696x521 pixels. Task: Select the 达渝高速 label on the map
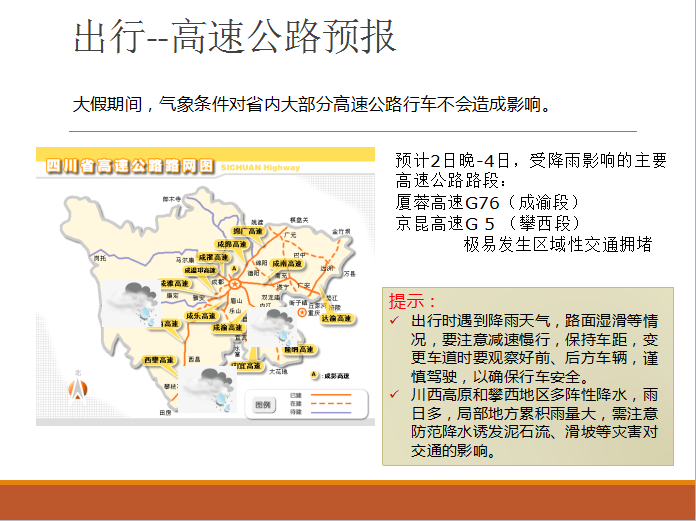tap(338, 318)
